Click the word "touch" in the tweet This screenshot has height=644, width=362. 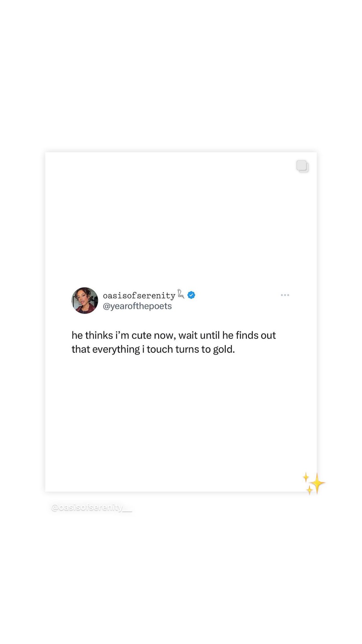coord(160,349)
